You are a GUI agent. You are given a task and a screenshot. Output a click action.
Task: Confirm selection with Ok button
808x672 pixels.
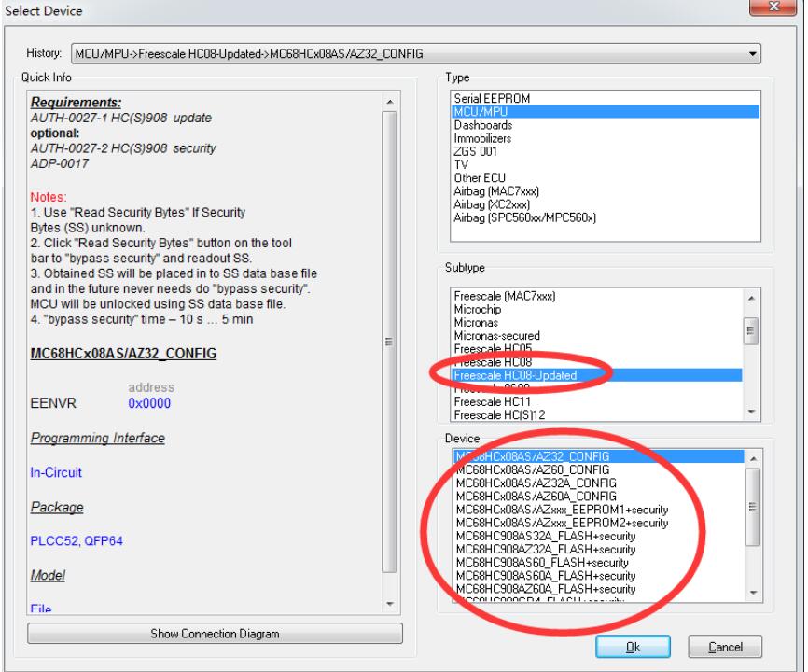(633, 647)
